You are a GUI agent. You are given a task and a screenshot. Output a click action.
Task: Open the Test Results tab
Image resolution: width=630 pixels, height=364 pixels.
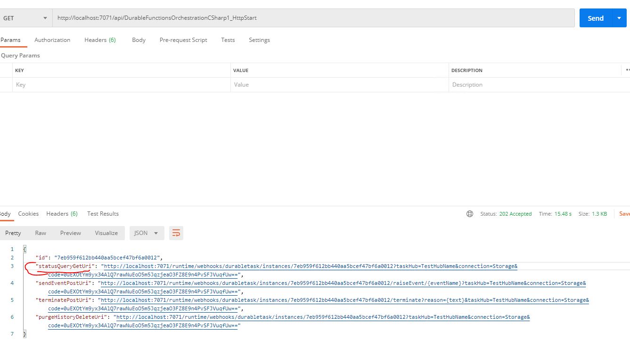click(103, 214)
